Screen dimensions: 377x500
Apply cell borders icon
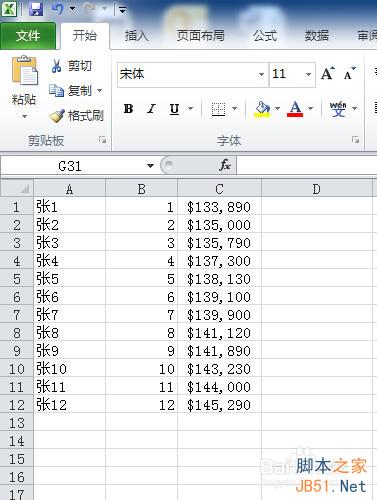pyautogui.click(x=218, y=109)
